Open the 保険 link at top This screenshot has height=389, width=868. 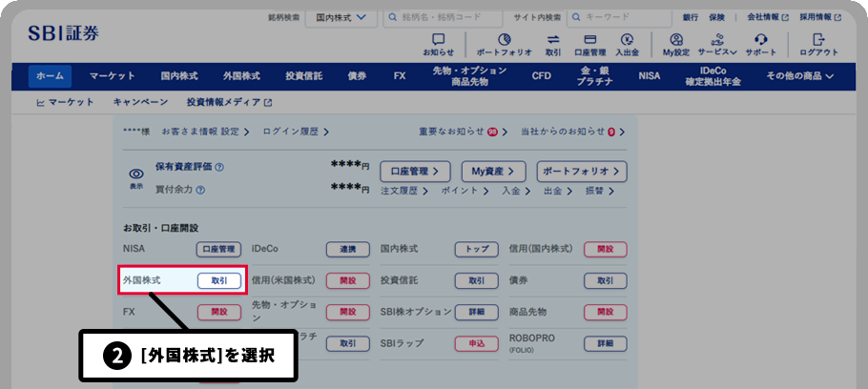point(717,18)
